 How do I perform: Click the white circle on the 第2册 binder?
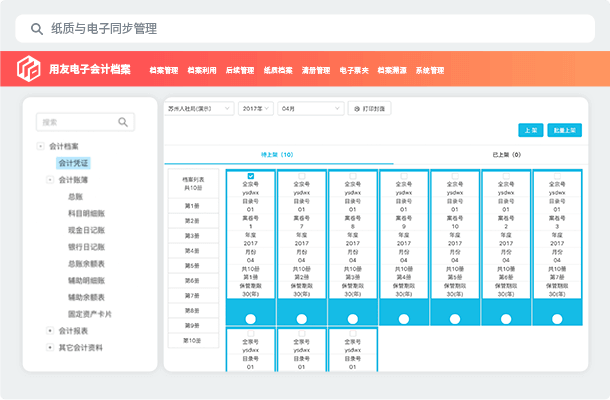point(301,318)
